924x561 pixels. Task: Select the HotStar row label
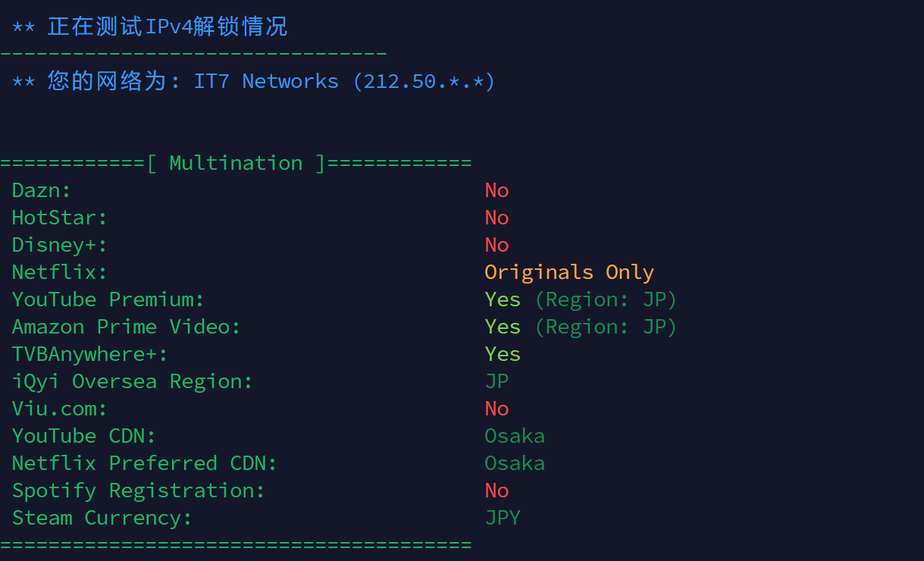pos(60,218)
